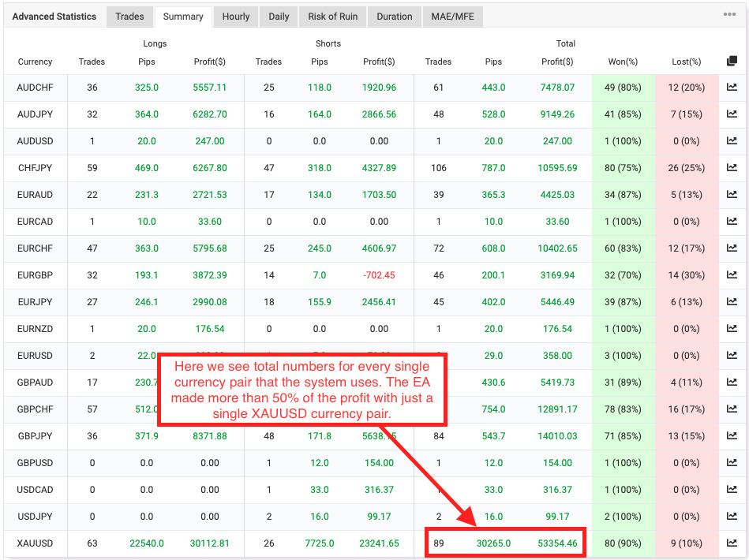
Task: Open the USDJPY row chart icon
Action: point(732,516)
